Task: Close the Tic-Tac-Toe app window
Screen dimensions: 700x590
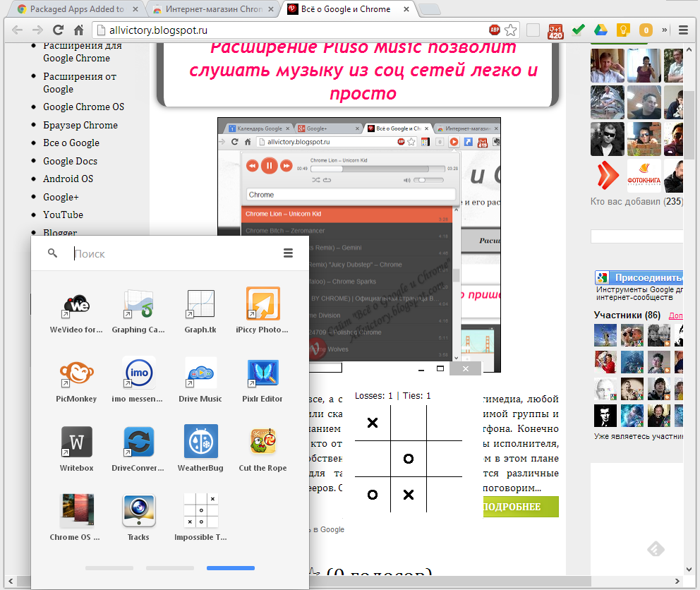Action: pos(466,368)
